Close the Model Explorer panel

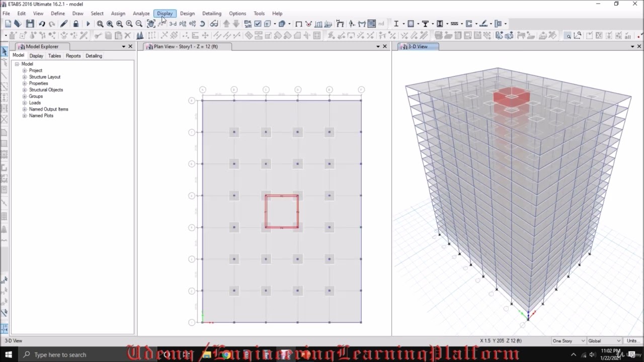[130, 46]
